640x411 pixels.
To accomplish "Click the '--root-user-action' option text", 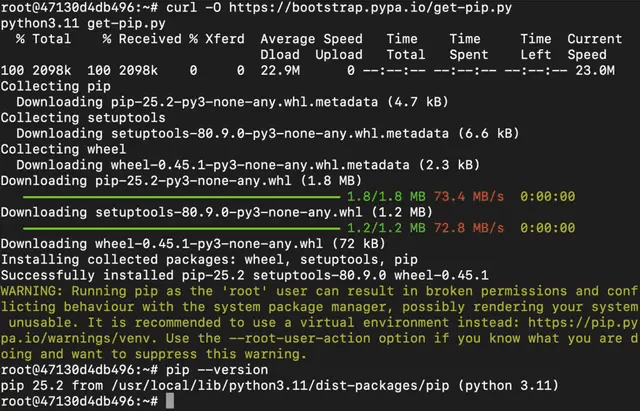I will (x=300, y=338).
